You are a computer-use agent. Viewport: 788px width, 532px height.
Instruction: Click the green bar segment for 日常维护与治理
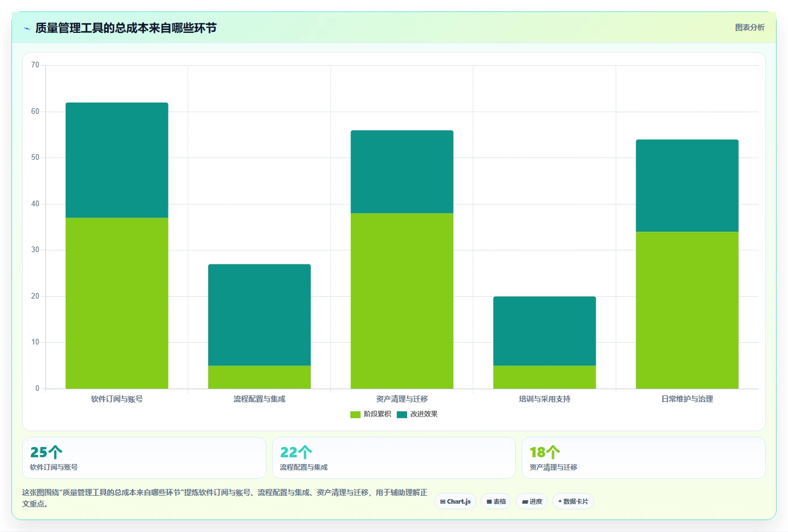pos(687,310)
